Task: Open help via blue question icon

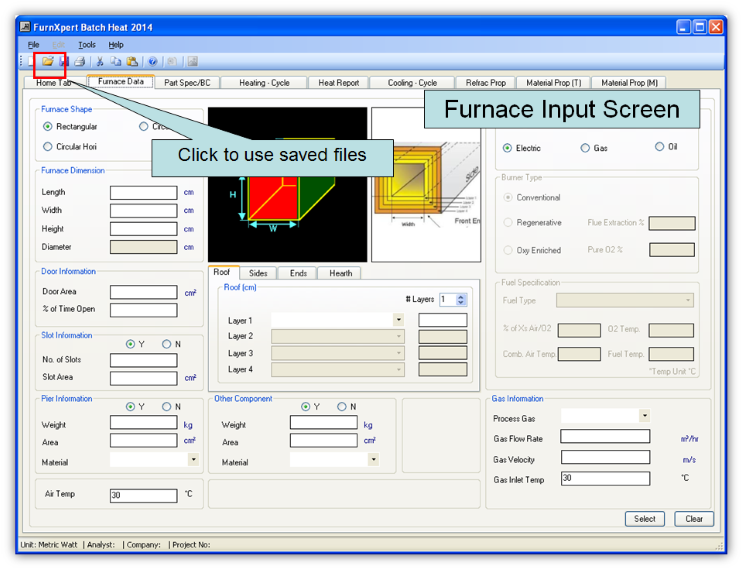Action: (153, 61)
